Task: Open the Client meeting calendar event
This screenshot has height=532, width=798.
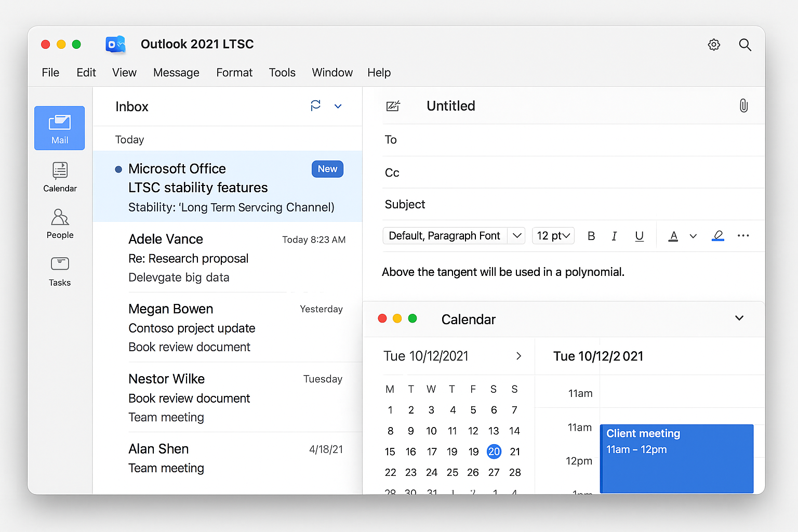Action: coord(676,457)
